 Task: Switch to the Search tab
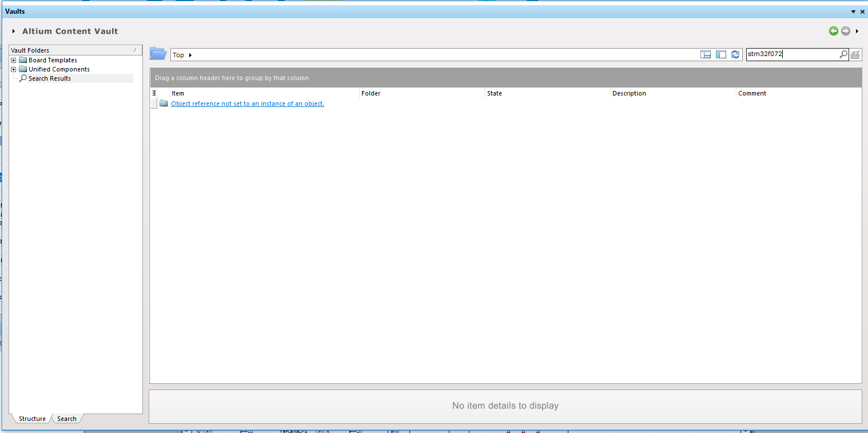click(67, 419)
